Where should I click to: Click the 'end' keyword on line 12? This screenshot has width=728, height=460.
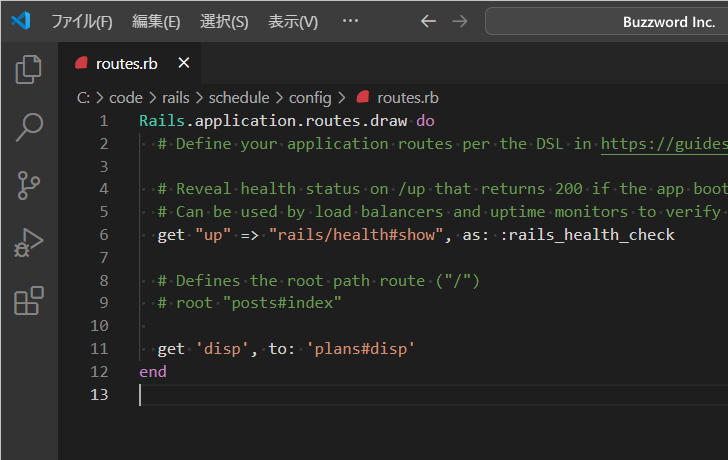click(153, 371)
